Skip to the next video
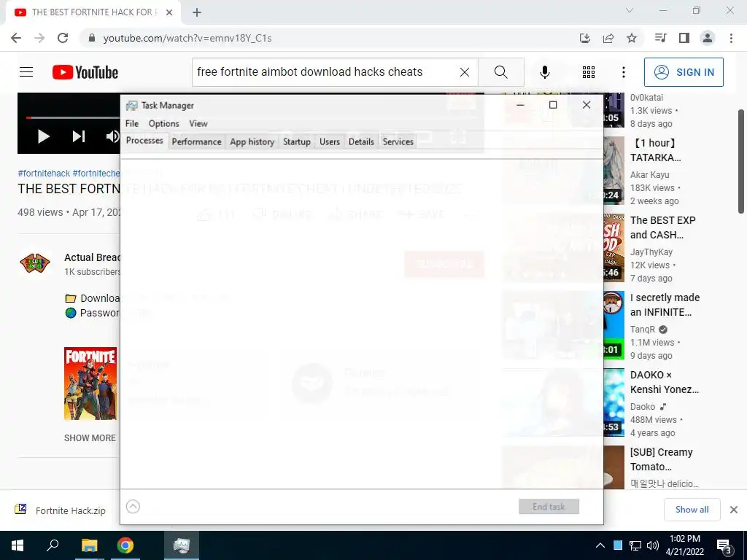 (79, 136)
